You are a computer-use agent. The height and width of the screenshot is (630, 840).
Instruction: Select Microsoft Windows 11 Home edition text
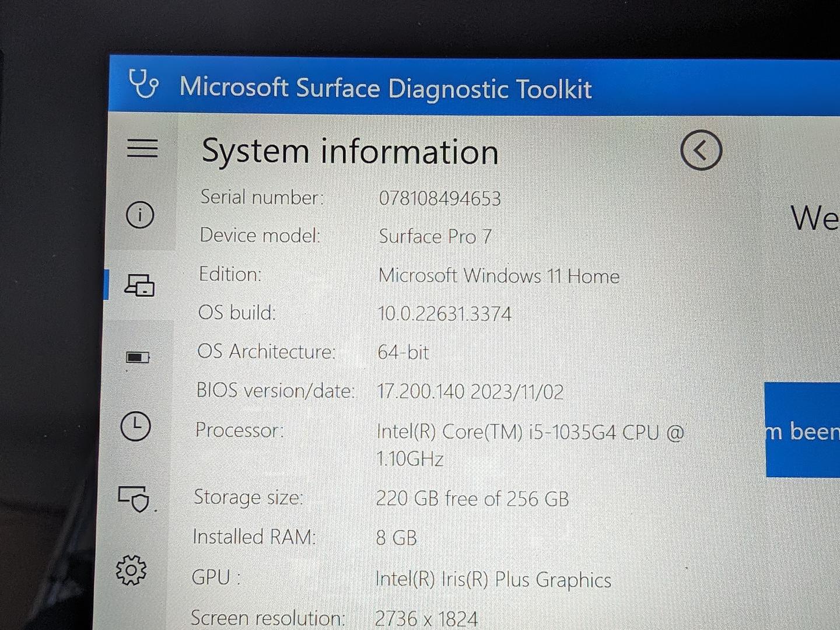[499, 275]
